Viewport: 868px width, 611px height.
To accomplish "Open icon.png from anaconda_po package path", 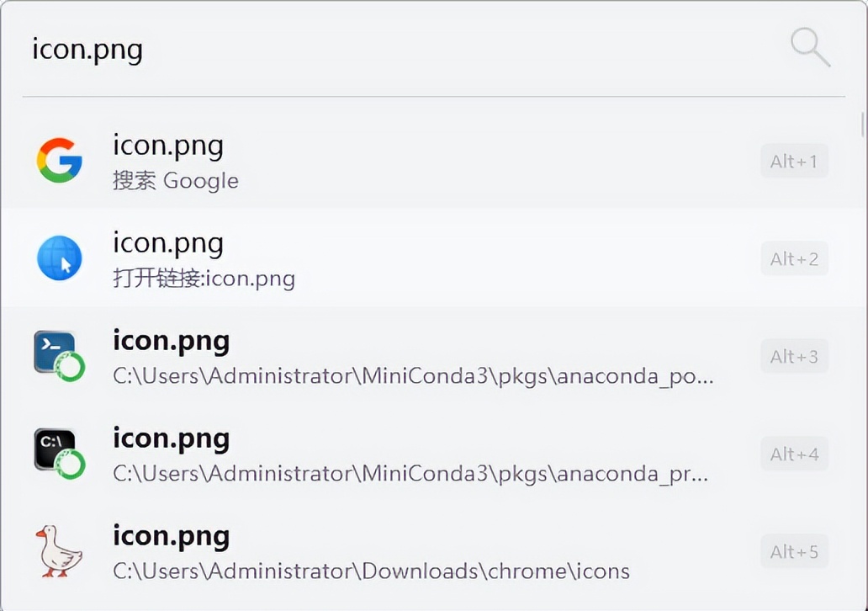I will [x=421, y=355].
